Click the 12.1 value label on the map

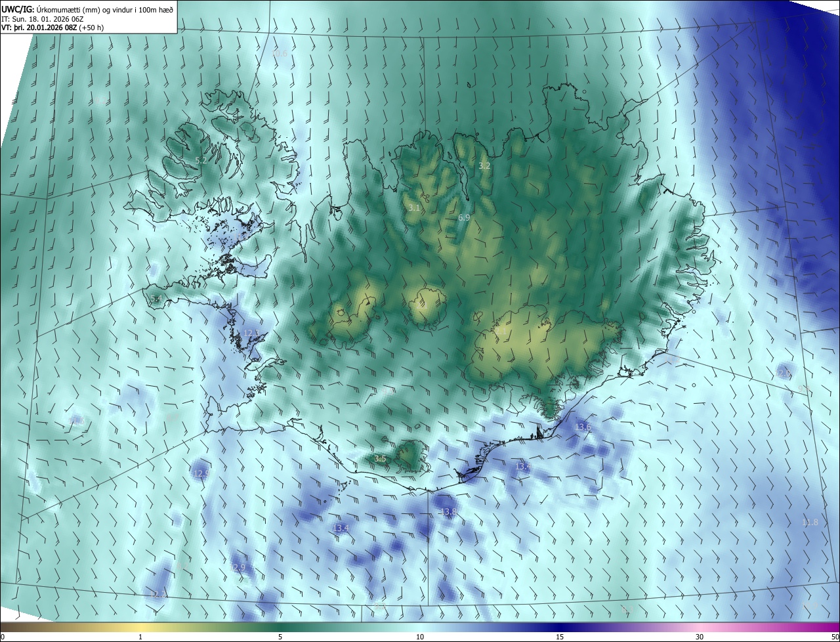pos(251,333)
